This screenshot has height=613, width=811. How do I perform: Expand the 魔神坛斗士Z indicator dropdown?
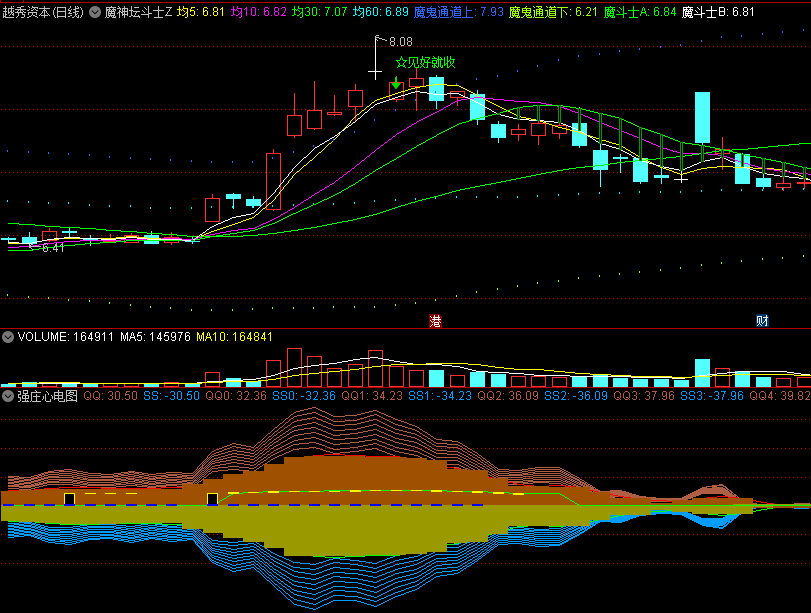coord(95,12)
